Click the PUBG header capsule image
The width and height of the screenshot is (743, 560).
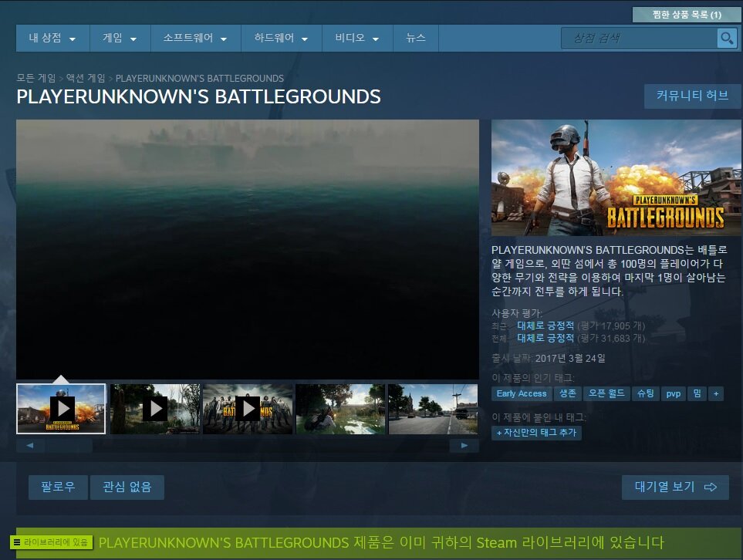click(x=616, y=177)
